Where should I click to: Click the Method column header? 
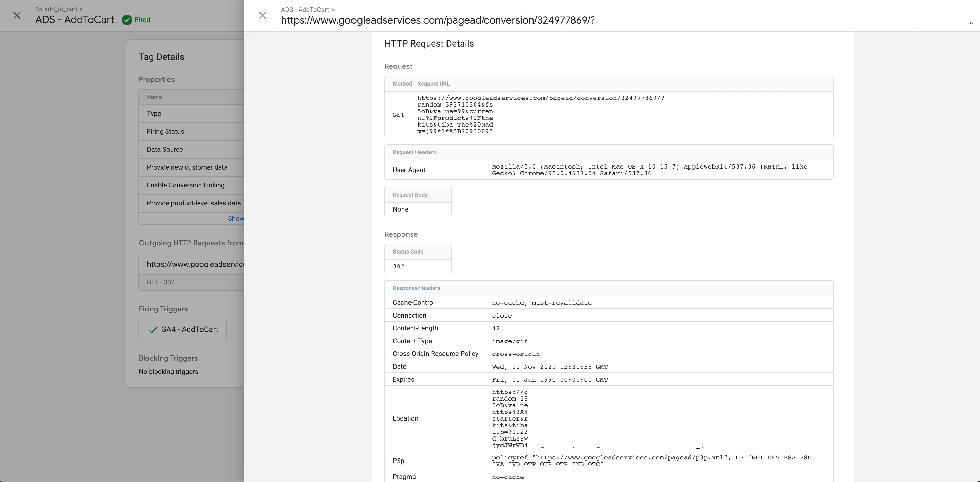tap(402, 84)
